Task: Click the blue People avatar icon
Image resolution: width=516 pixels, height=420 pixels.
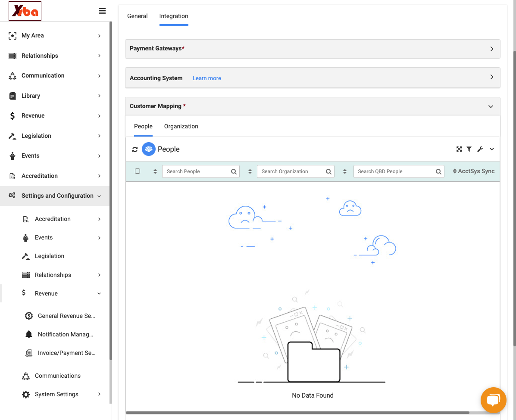Action: tap(148, 149)
